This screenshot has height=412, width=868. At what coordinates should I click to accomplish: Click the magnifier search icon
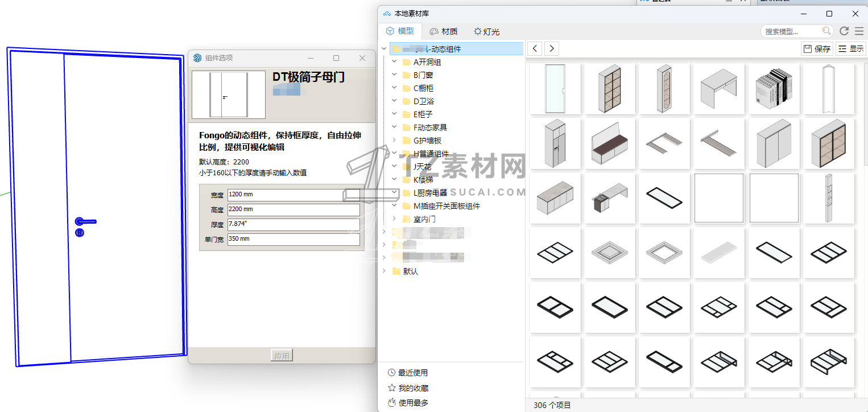coord(827,31)
